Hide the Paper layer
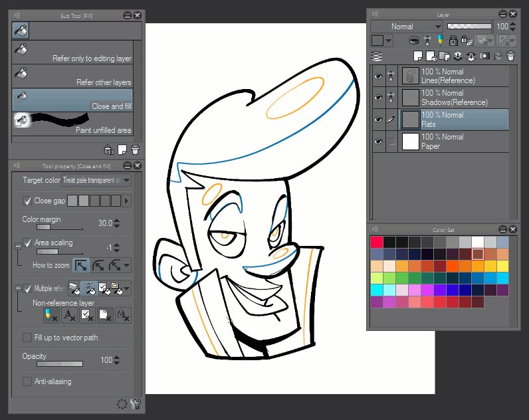529x420 pixels. point(378,142)
